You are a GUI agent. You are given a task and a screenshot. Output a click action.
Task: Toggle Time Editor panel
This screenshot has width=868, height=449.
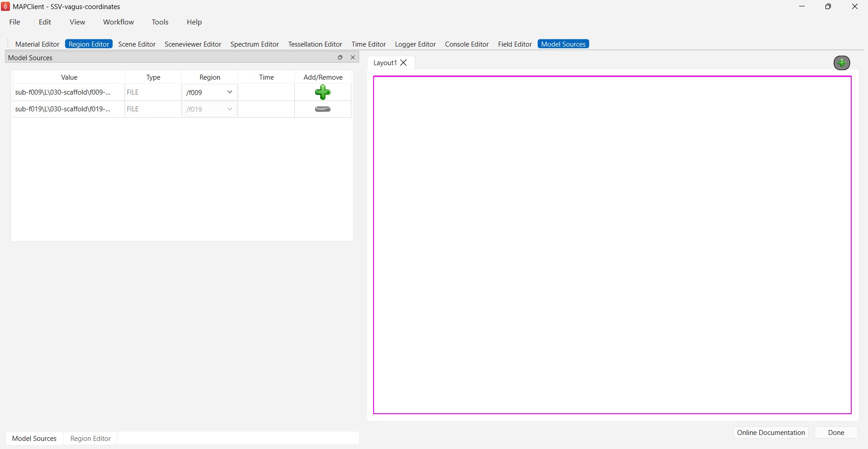click(369, 44)
